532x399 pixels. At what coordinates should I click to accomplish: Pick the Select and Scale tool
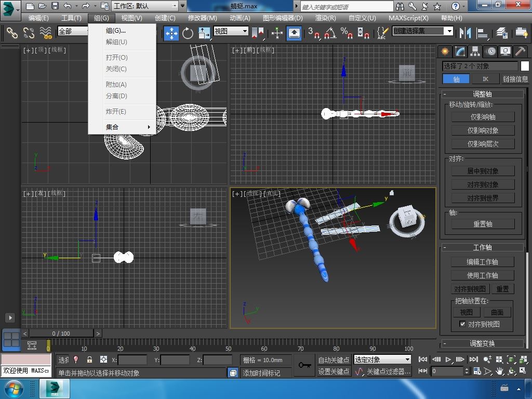click(x=204, y=33)
